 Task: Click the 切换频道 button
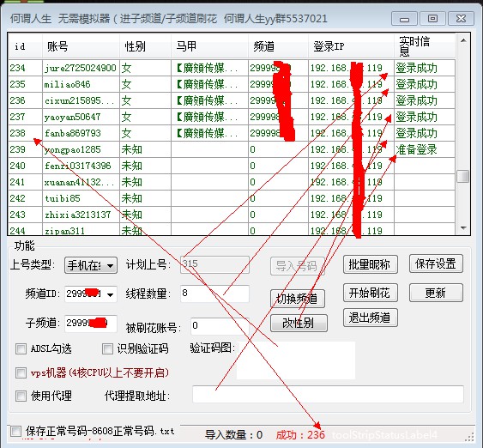(298, 299)
